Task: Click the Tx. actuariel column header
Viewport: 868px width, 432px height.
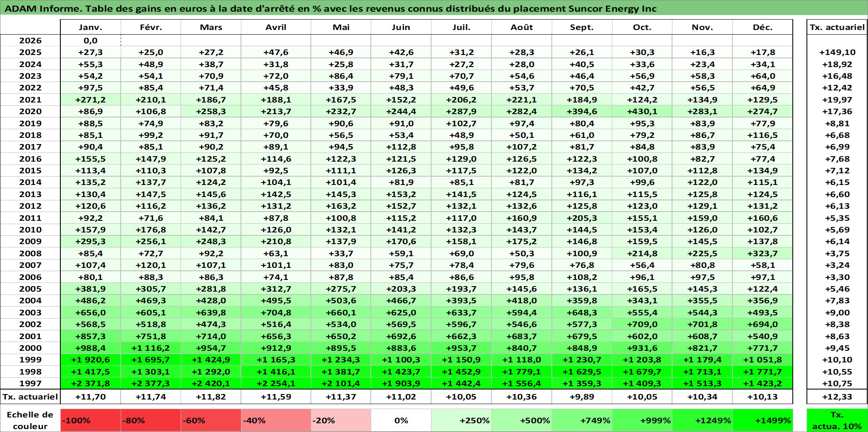Action: point(837,27)
